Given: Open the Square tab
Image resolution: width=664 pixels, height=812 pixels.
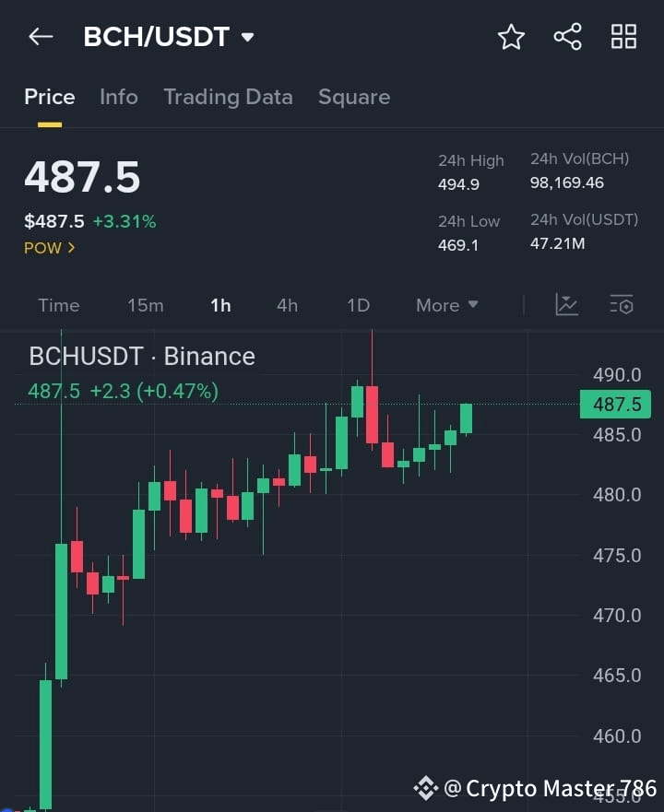Looking at the screenshot, I should click(354, 97).
